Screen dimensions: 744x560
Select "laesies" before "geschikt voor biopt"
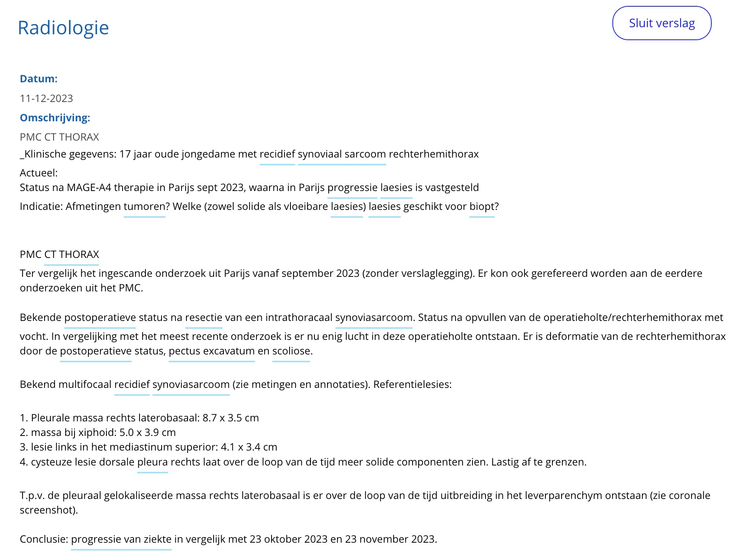pos(384,206)
